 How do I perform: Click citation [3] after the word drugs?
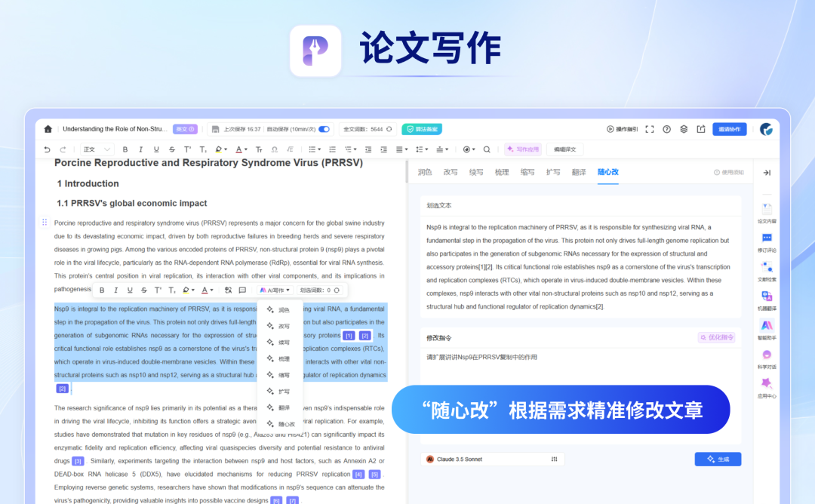[x=78, y=461]
